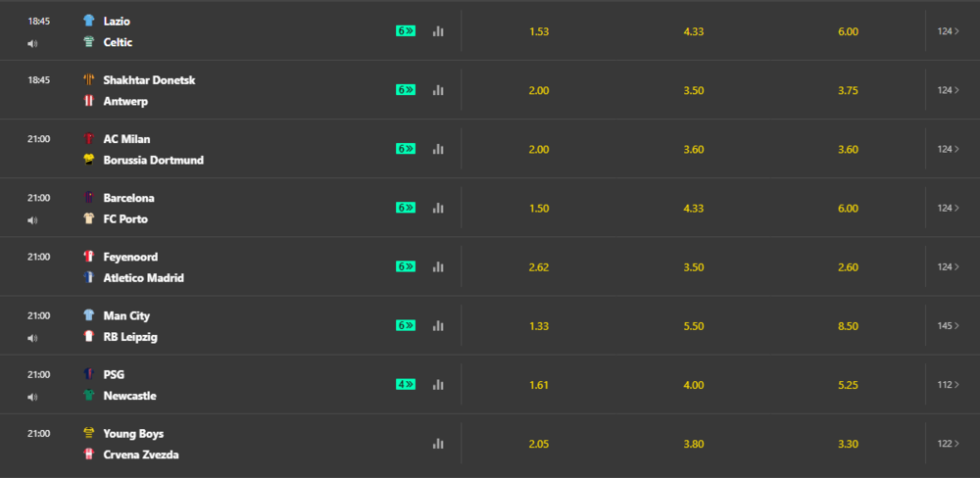
Task: Click the 4 bet builder badge for PSG match
Action: coord(406,384)
